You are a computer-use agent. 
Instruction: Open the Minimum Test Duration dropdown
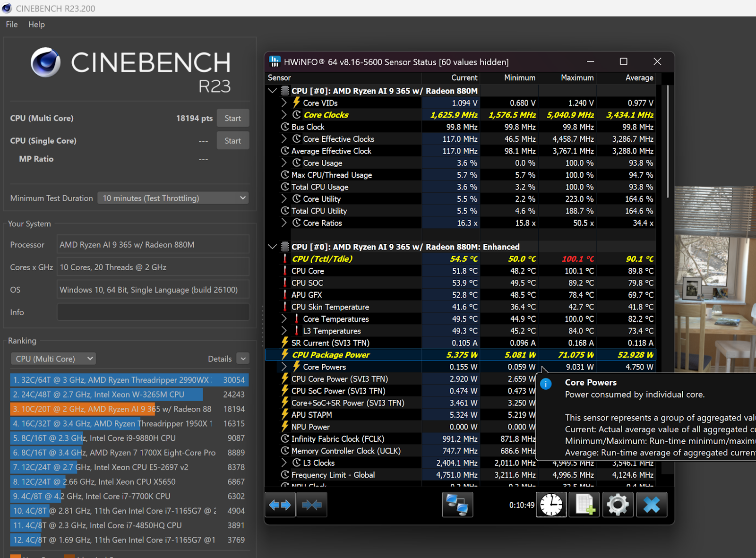pyautogui.click(x=173, y=198)
